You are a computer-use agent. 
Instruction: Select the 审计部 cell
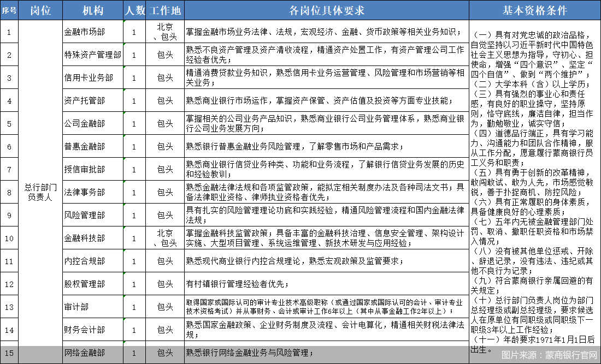pos(93,307)
